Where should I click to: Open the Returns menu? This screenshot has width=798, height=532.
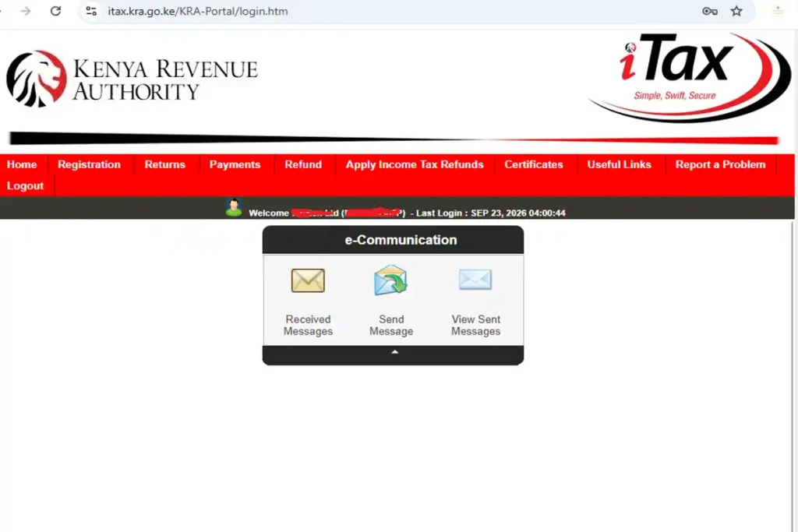[x=165, y=164]
